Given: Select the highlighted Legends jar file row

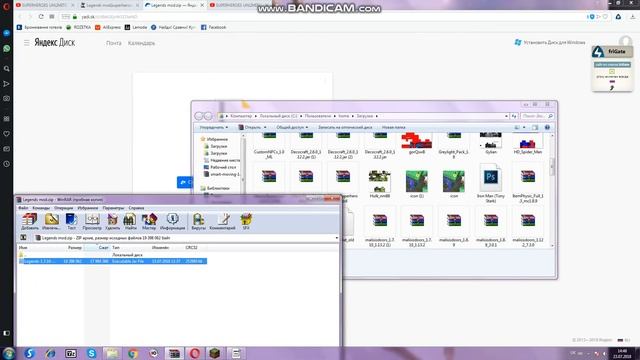Looking at the screenshot, I should point(113,261).
